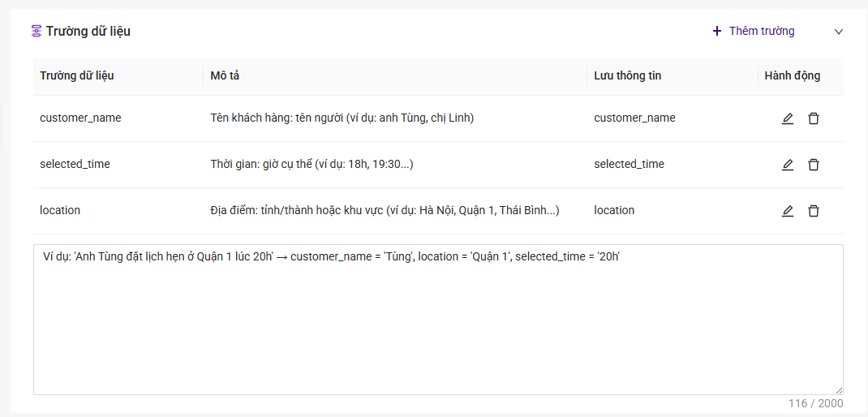Delete the selected_time field
The image size is (868, 417).
813,165
